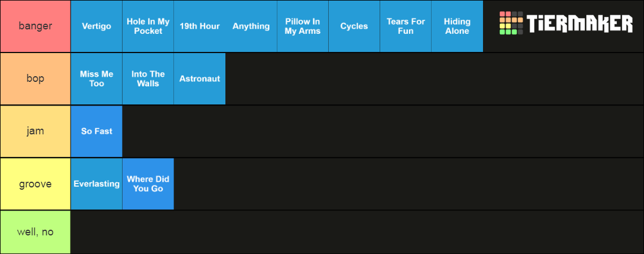Click the TierMaker logo grid icon
644x254 pixels.
tap(511, 23)
